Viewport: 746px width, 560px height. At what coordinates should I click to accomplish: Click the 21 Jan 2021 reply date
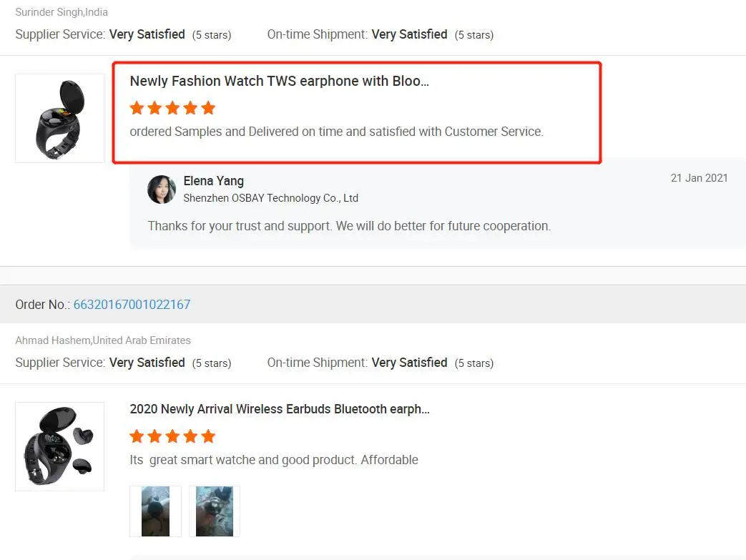tap(699, 178)
